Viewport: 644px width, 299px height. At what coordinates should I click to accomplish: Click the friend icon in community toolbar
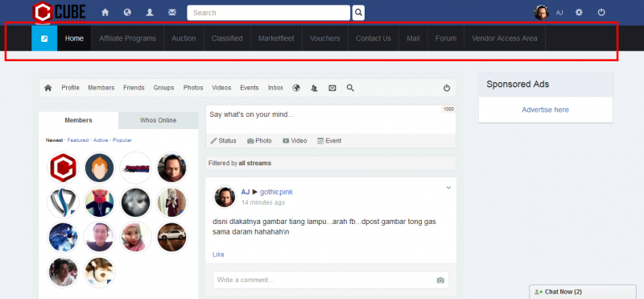(x=314, y=88)
